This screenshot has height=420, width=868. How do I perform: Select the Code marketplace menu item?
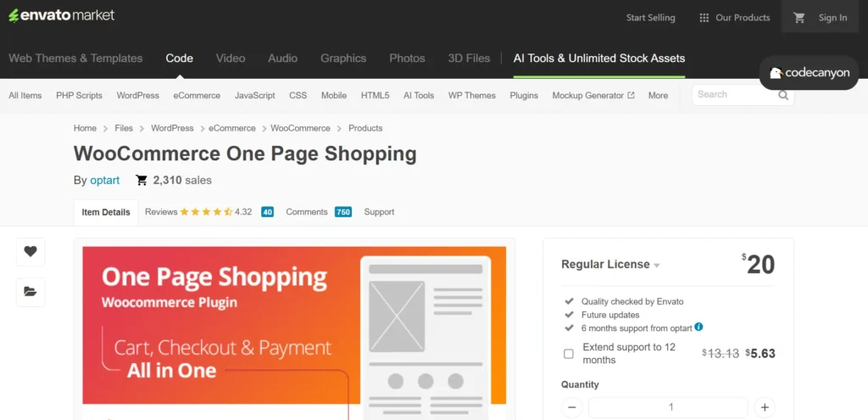(x=180, y=59)
